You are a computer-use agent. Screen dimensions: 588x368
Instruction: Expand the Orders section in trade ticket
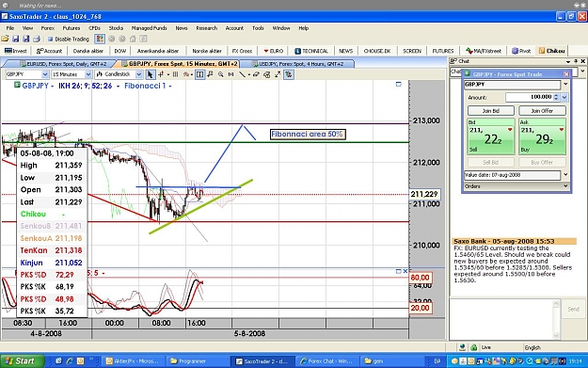pyautogui.click(x=565, y=185)
